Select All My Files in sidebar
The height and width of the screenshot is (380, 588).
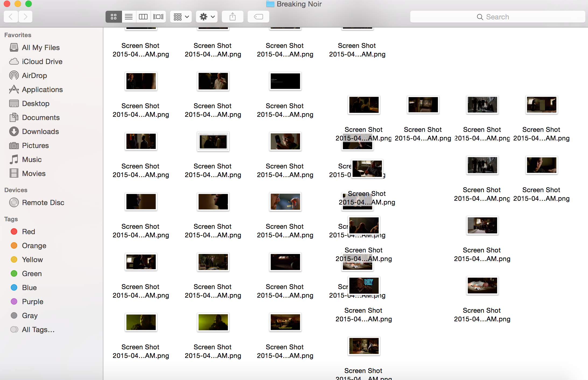(x=41, y=48)
